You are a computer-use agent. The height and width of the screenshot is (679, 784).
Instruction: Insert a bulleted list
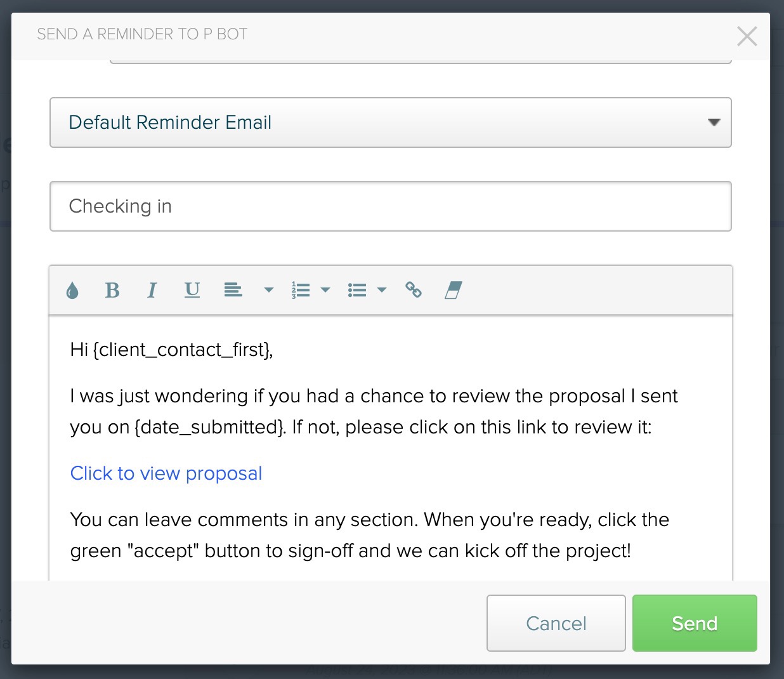click(357, 291)
